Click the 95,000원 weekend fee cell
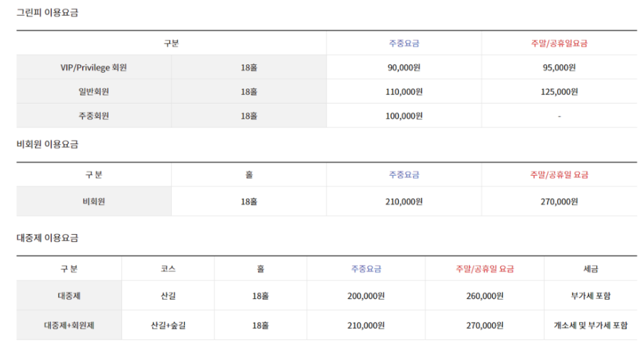 (559, 67)
